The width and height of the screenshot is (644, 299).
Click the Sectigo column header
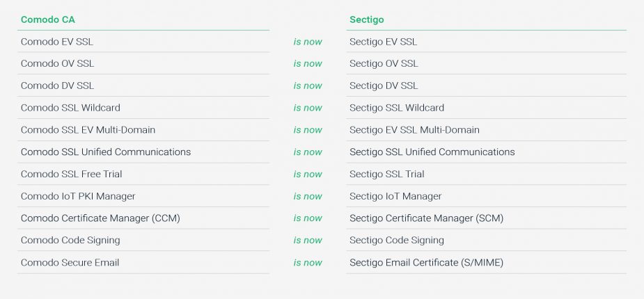coord(366,19)
